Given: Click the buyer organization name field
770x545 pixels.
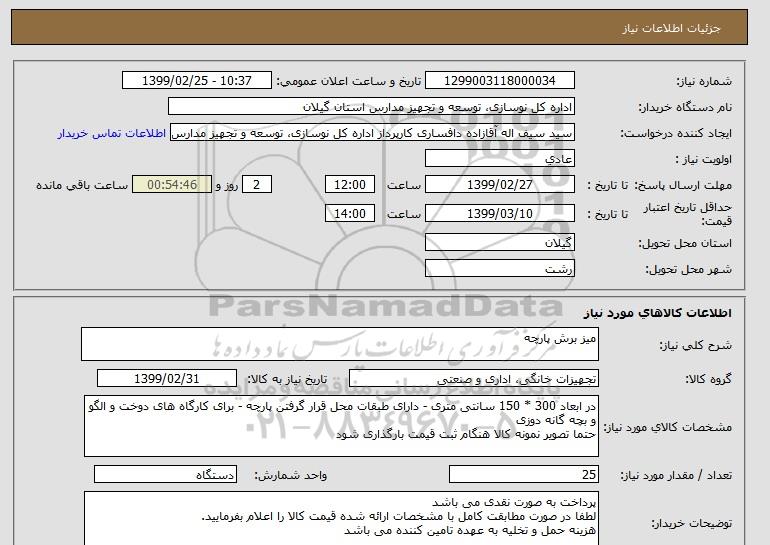Looking at the screenshot, I should click(x=371, y=107).
